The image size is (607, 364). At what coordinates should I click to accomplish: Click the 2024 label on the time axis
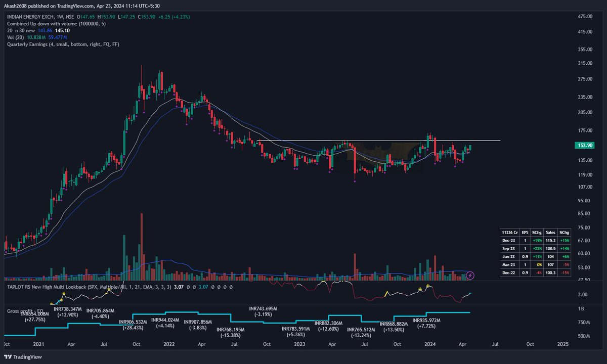point(430,344)
